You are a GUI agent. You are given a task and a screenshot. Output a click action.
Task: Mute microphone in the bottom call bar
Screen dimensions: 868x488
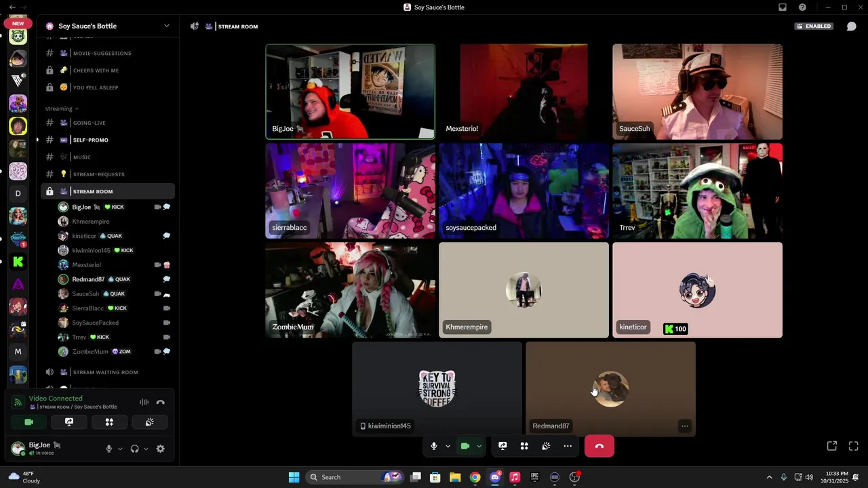(434, 446)
